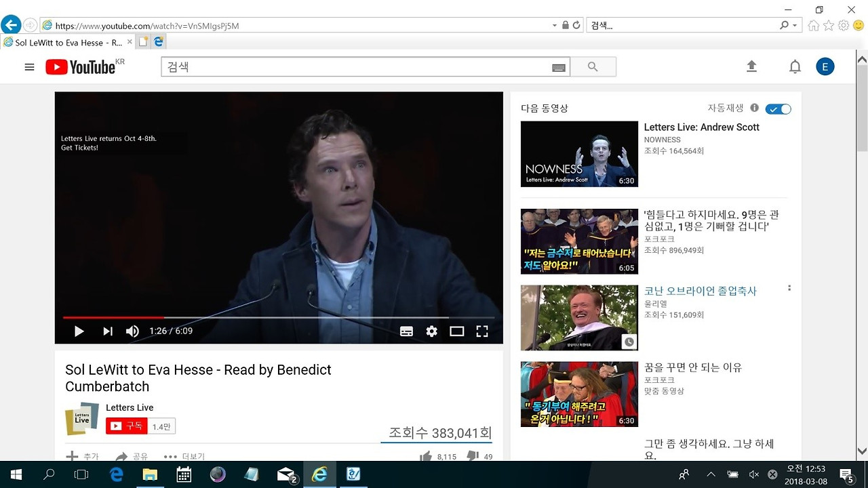Image resolution: width=868 pixels, height=488 pixels.
Task: Open the Letters Live channel name link
Action: [130, 407]
